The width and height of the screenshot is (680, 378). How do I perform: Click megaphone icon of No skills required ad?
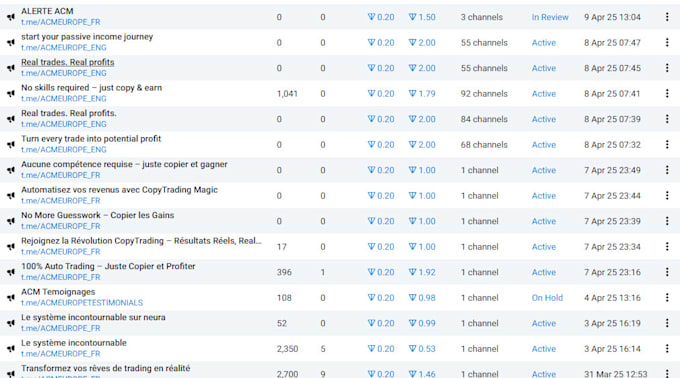(x=11, y=94)
